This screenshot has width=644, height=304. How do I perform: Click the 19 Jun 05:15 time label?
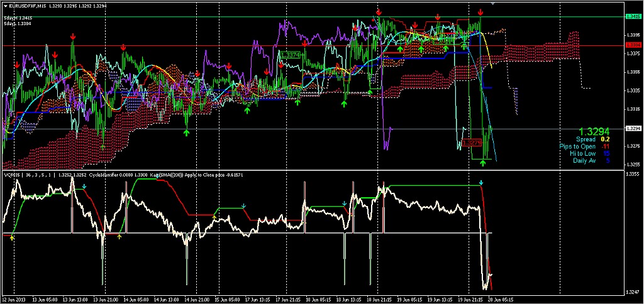click(411, 300)
